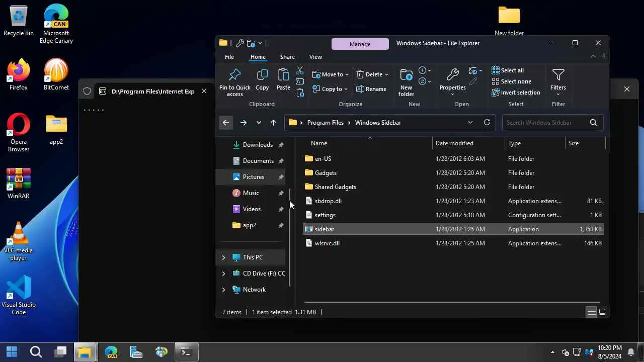
Task: Open the File menu
Action: [229, 57]
